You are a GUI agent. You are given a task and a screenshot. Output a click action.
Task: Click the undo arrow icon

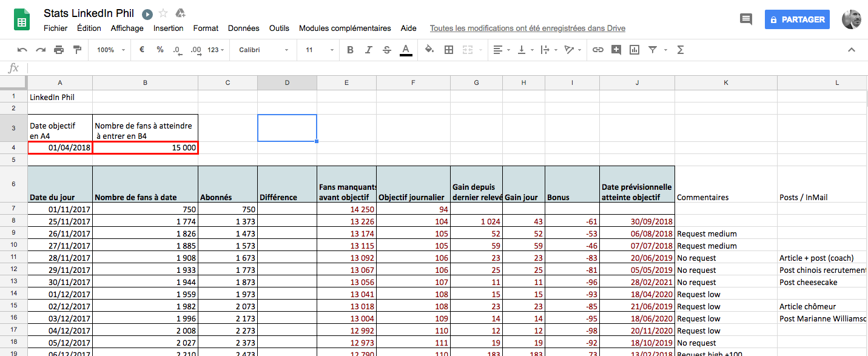22,50
